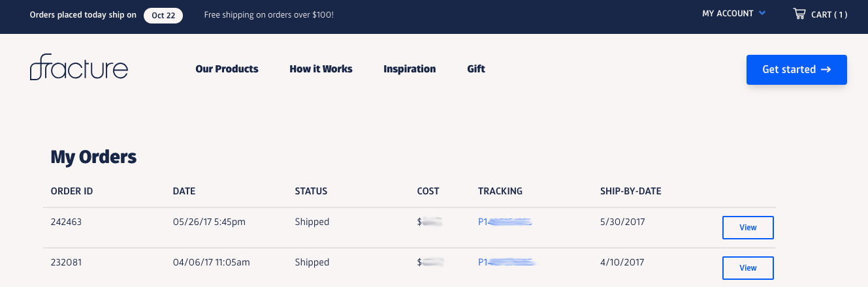Screen dimensions: 868x287
Task: Select the Gift menu item
Action: click(x=476, y=69)
